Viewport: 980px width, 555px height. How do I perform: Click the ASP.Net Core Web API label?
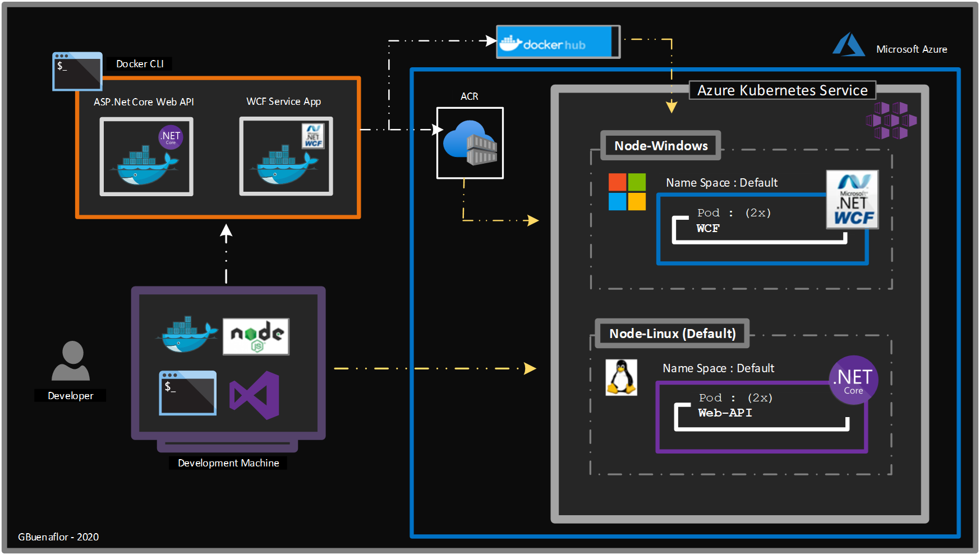(x=144, y=102)
